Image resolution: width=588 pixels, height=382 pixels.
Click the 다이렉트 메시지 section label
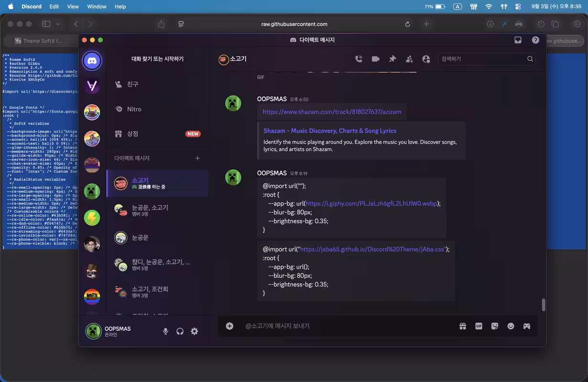click(132, 158)
